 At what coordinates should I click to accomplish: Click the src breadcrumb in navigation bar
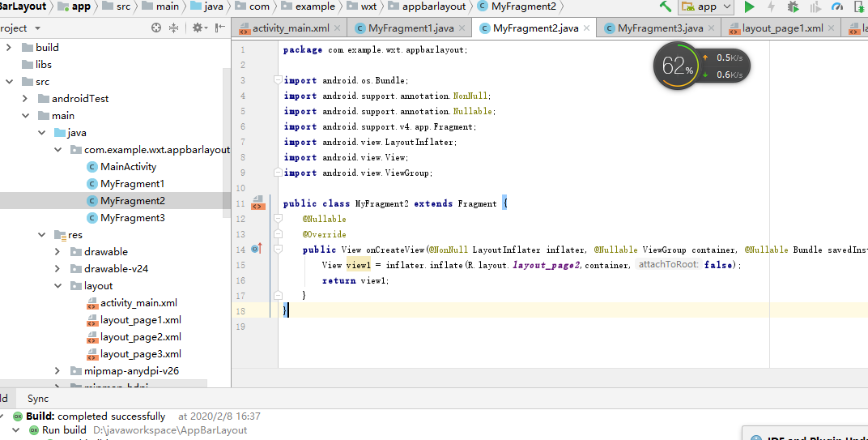click(117, 6)
